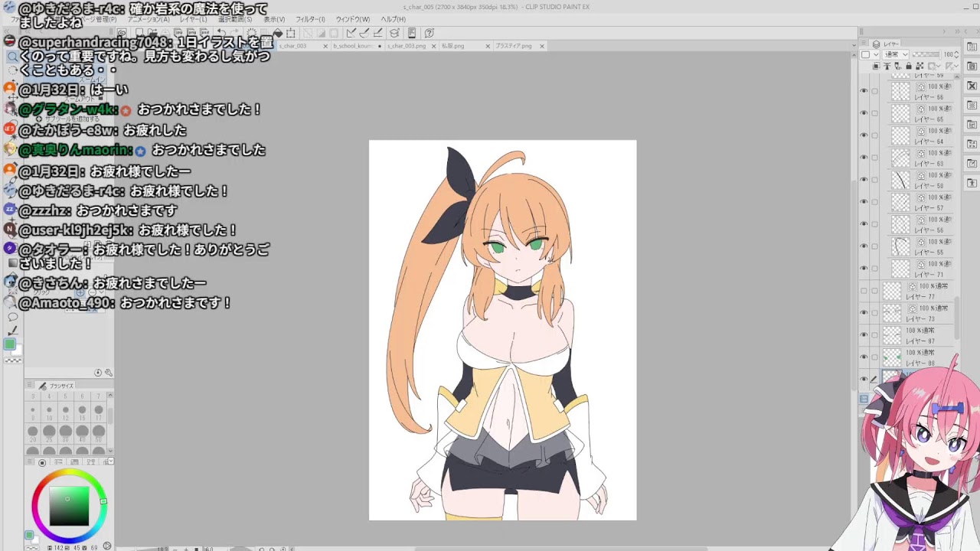
Task: Open the smartphone connection icon in command bar
Action: (412, 33)
